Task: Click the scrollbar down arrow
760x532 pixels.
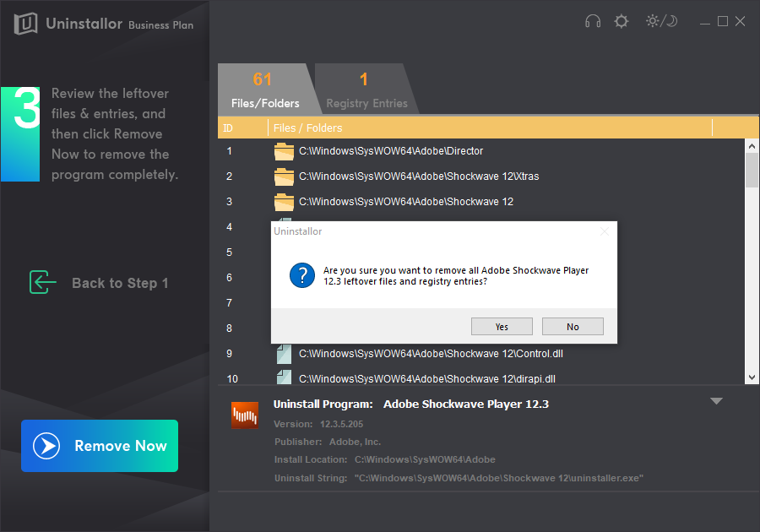Action: click(x=752, y=377)
